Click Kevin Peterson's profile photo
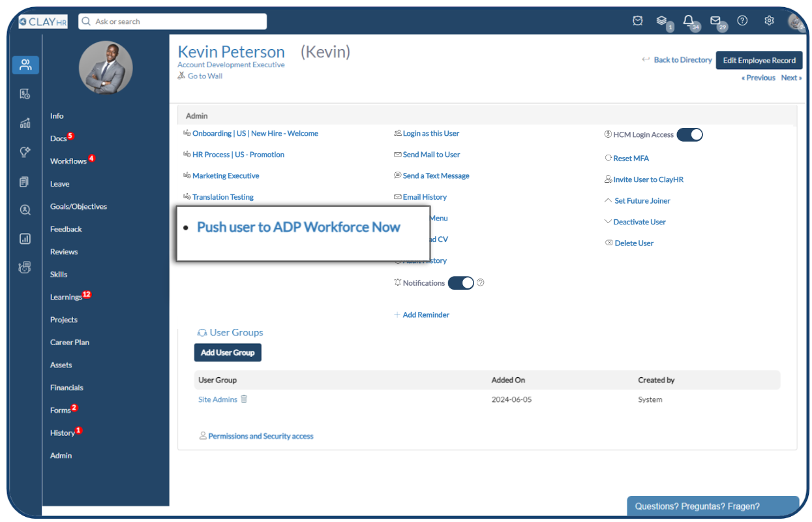Image resolution: width=812 pixels, height=522 pixels. tap(106, 67)
